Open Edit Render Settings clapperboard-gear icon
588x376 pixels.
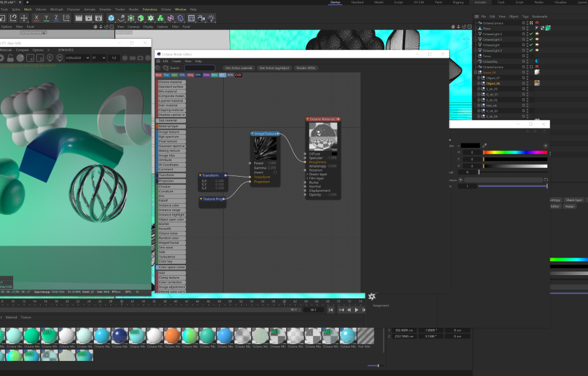[98, 18]
